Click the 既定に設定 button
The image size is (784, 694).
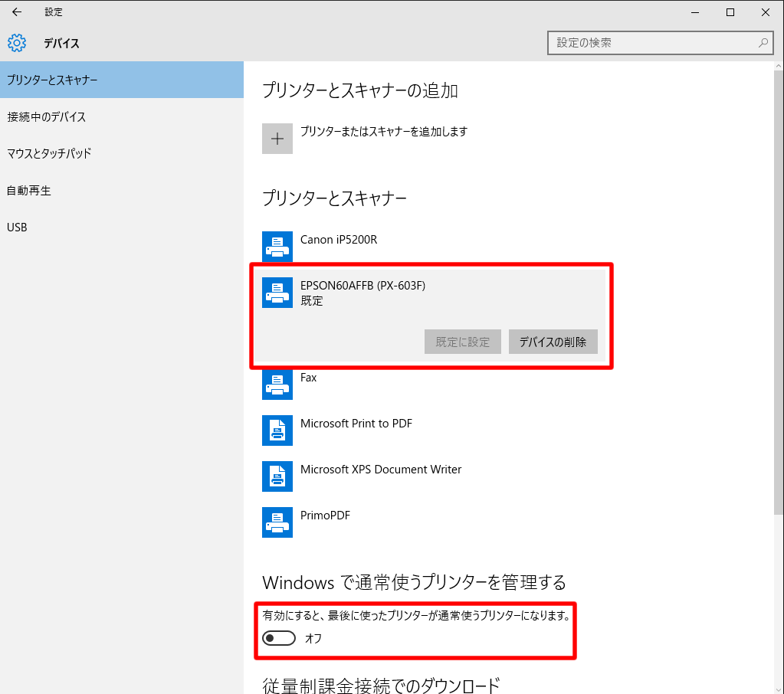click(x=462, y=342)
